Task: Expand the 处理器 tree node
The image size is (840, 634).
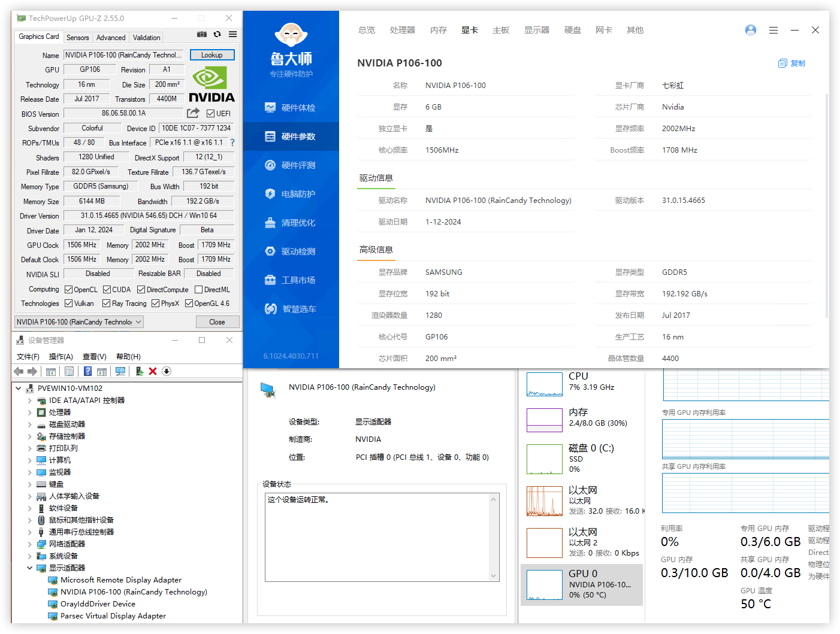Action: tap(29, 412)
